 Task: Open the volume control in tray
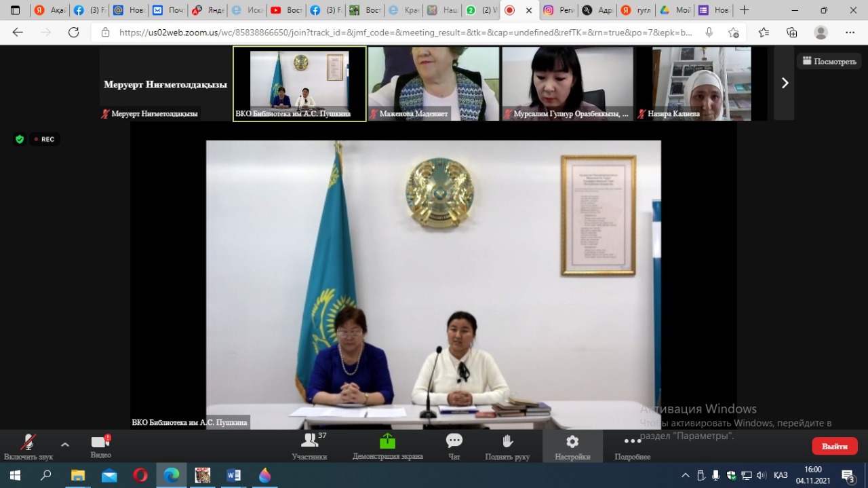(x=761, y=475)
